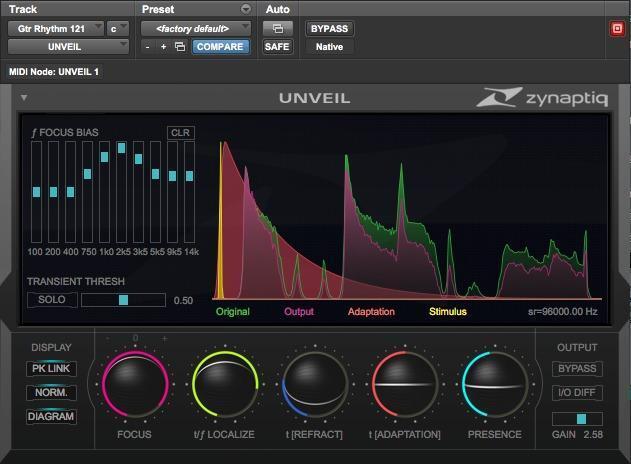Solo the transient threshold signal
The height and width of the screenshot is (464, 631).
pyautogui.click(x=52, y=299)
